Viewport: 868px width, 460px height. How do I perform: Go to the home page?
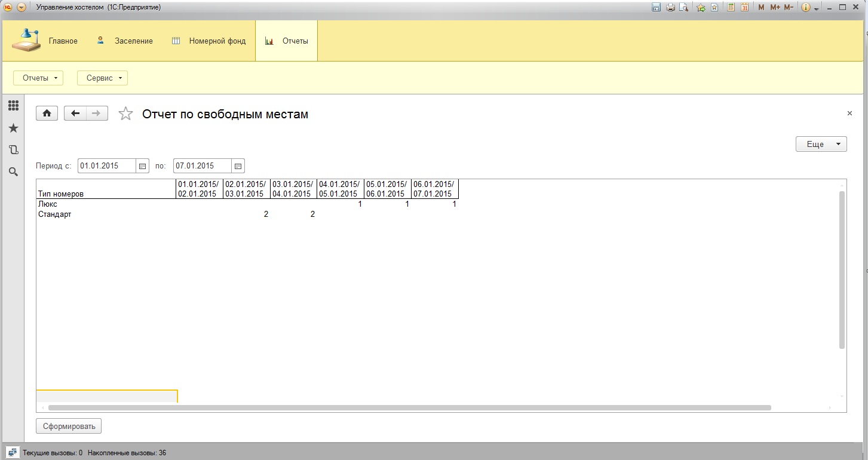coord(47,114)
